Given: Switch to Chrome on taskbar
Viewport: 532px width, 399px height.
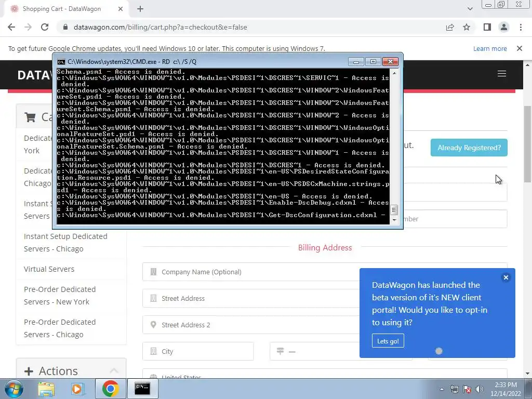Looking at the screenshot, I should click(x=110, y=389).
